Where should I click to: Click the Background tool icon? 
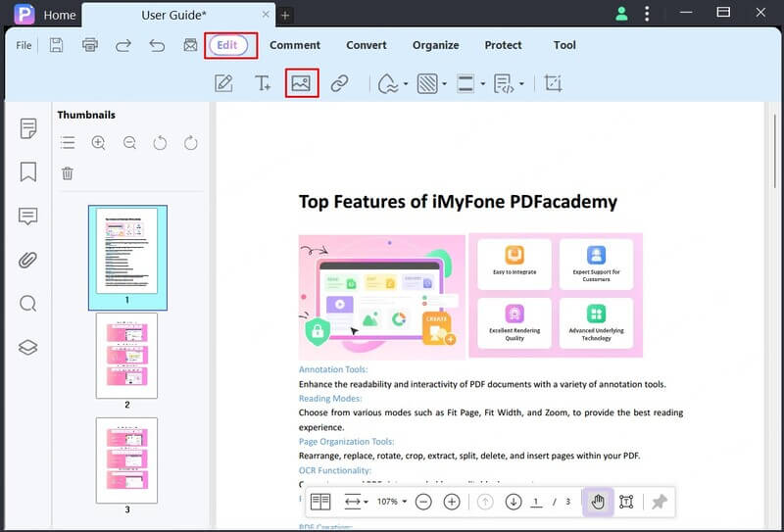pos(427,83)
